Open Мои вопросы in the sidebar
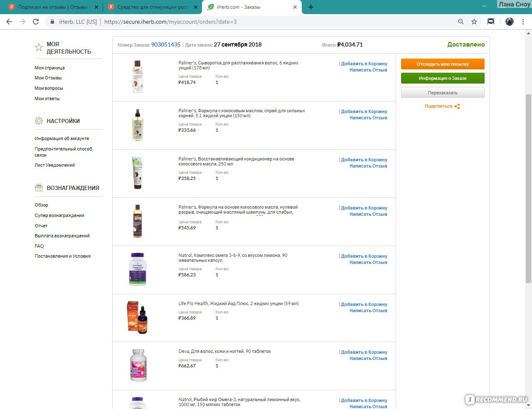 click(49, 88)
